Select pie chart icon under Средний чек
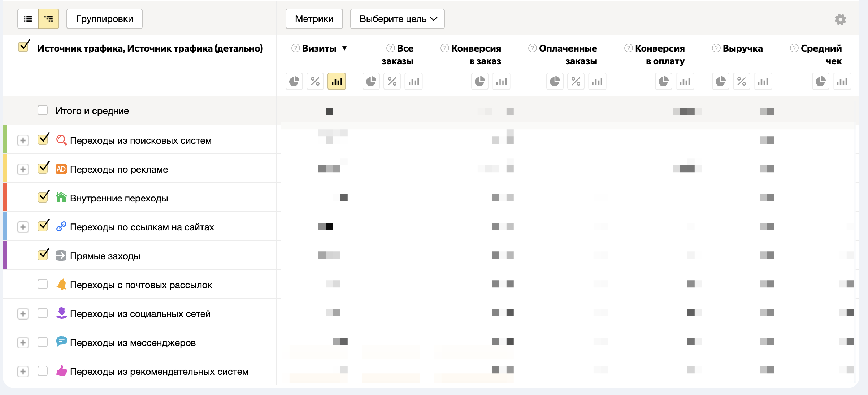Screen dimensions: 868x395 coord(821,81)
